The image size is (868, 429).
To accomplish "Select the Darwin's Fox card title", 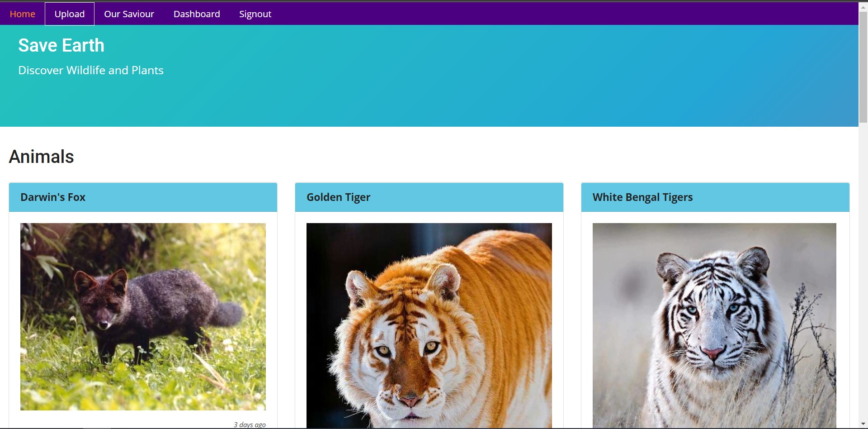I will (53, 197).
